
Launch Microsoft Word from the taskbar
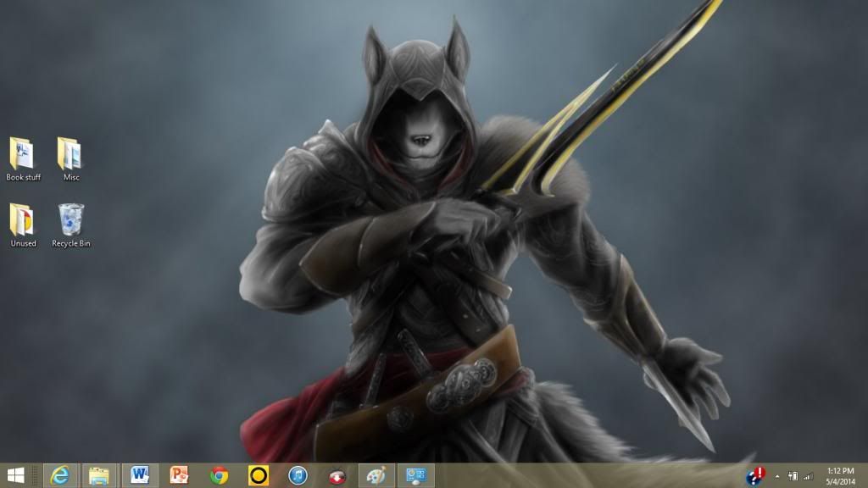point(140,475)
